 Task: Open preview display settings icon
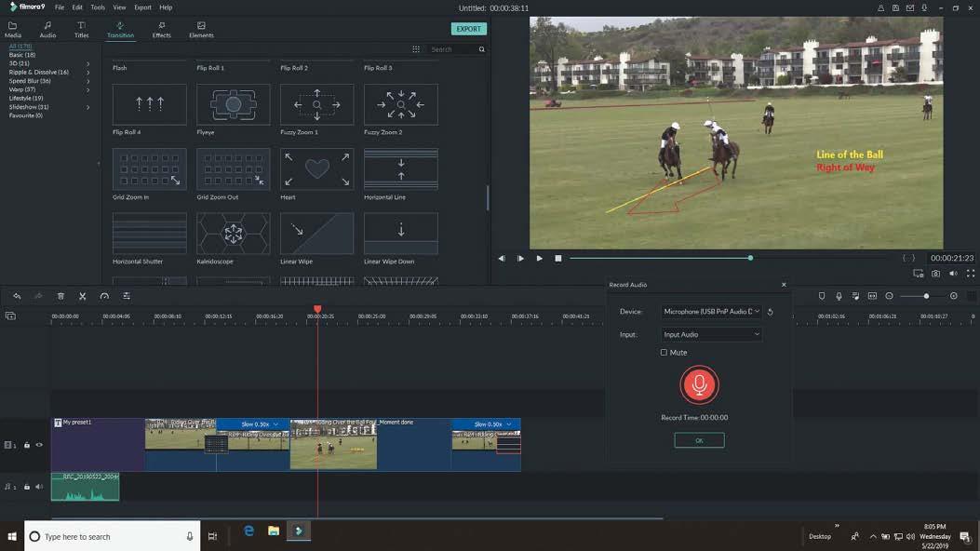click(x=919, y=274)
